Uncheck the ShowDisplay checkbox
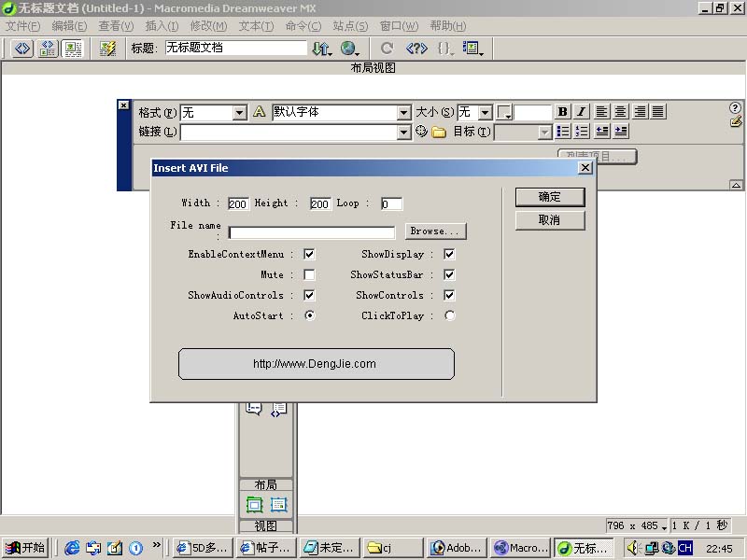This screenshot has height=560, width=747. (449, 254)
